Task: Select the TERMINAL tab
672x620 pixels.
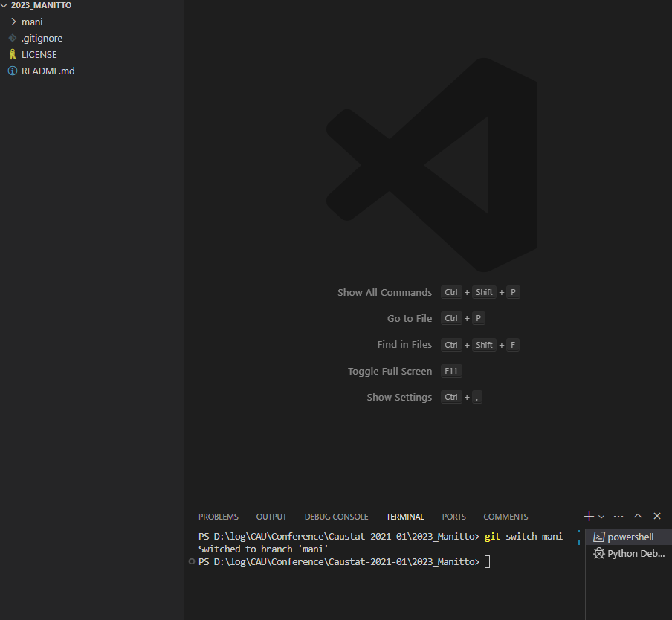Action: [x=405, y=517]
